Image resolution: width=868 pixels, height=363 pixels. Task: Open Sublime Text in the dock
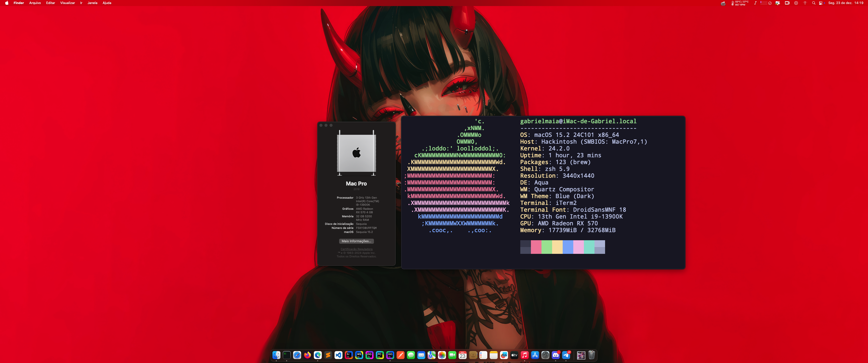[x=328, y=355]
